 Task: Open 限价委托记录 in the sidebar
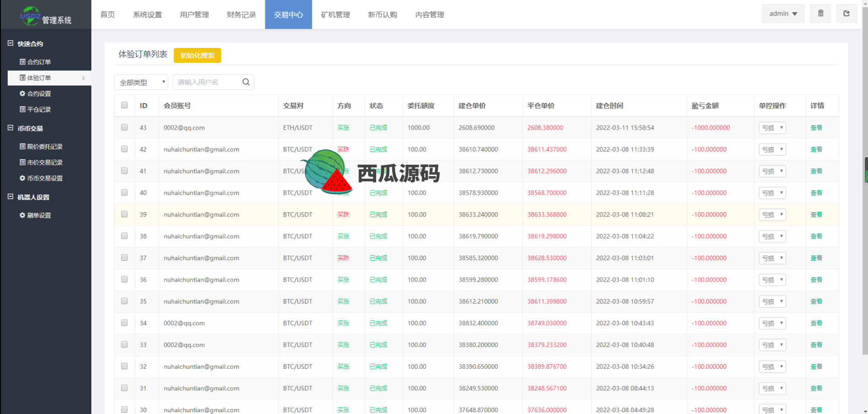click(x=46, y=147)
